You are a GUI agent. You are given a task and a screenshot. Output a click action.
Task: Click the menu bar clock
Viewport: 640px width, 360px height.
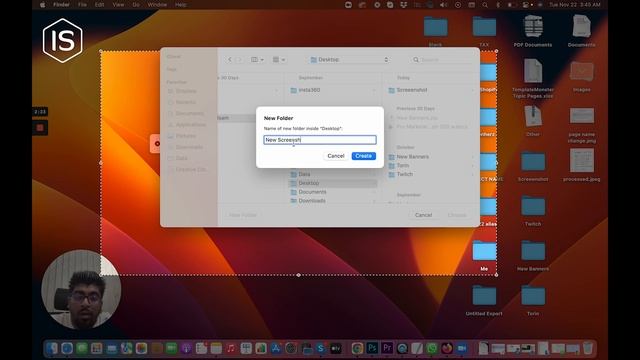tap(575, 5)
